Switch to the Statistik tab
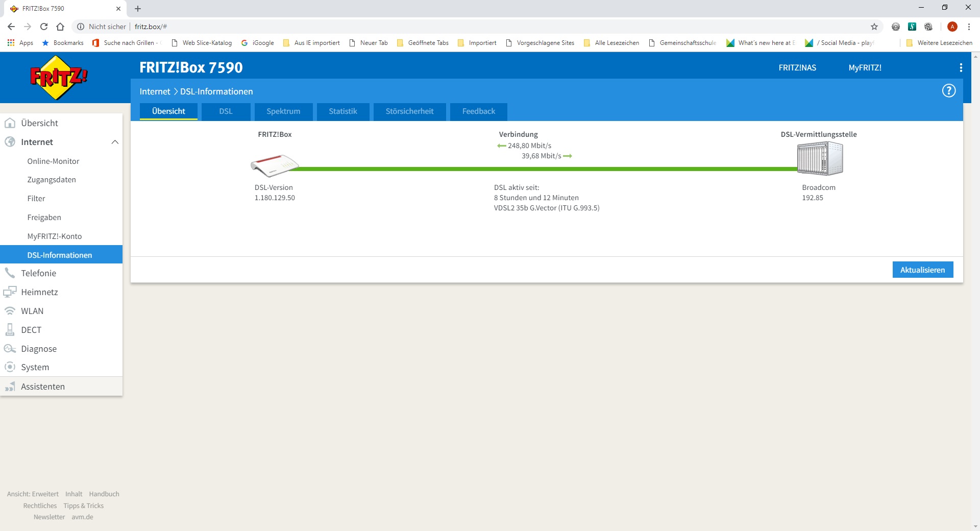The height and width of the screenshot is (531, 980). [x=342, y=111]
